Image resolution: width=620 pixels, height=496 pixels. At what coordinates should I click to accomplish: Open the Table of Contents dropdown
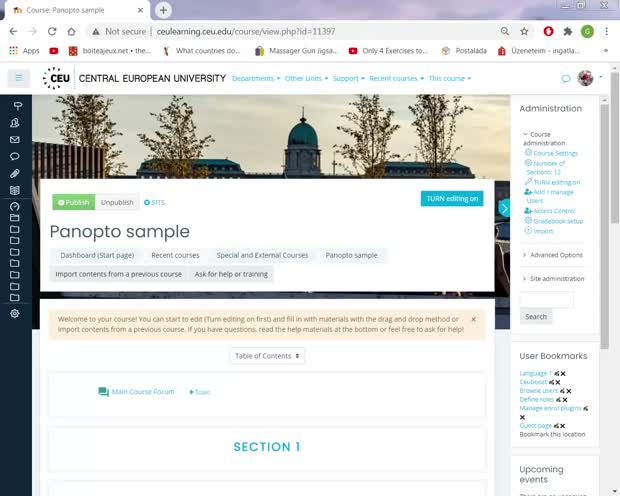(267, 356)
